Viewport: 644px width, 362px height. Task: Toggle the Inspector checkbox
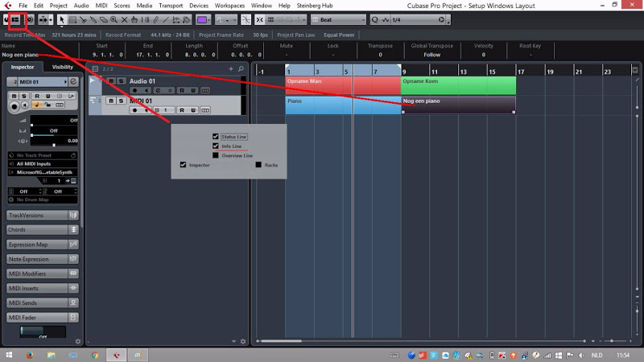click(x=184, y=165)
